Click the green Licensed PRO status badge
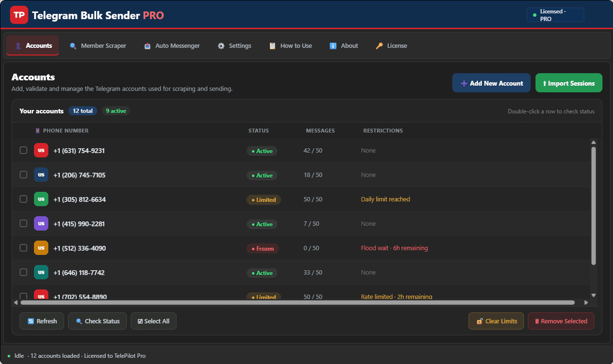The image size is (613, 364). (x=555, y=15)
